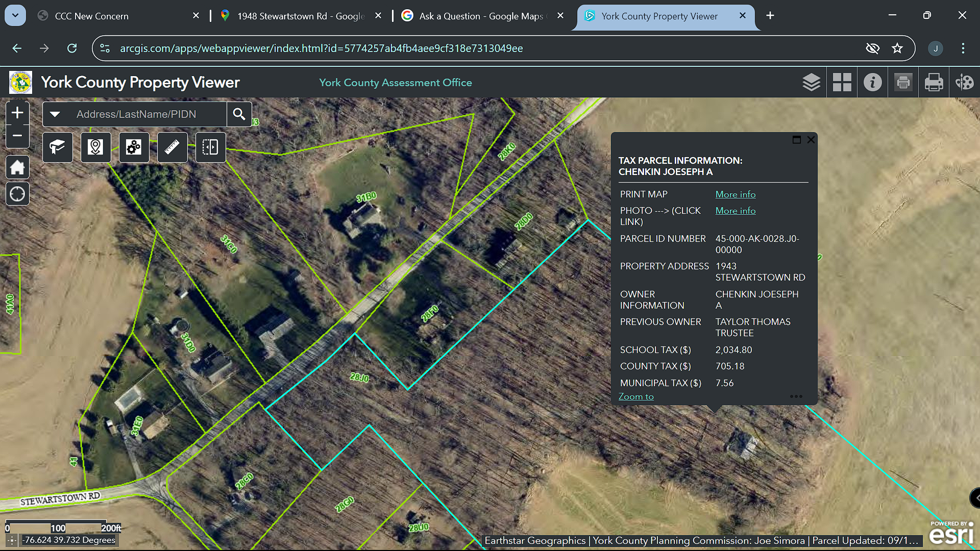Switch to the CCC New Concern tab
This screenshot has width=980, height=551.
coord(92,16)
